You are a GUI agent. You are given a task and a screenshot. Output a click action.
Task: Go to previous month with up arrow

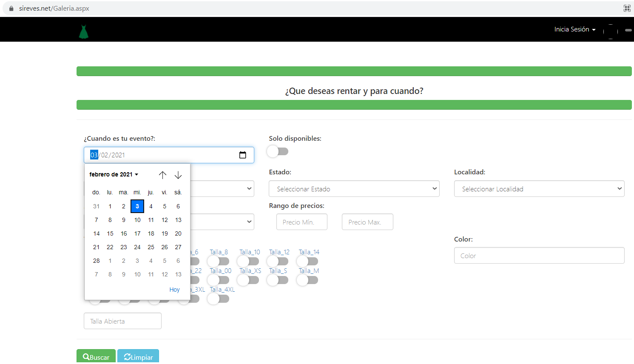coord(162,175)
